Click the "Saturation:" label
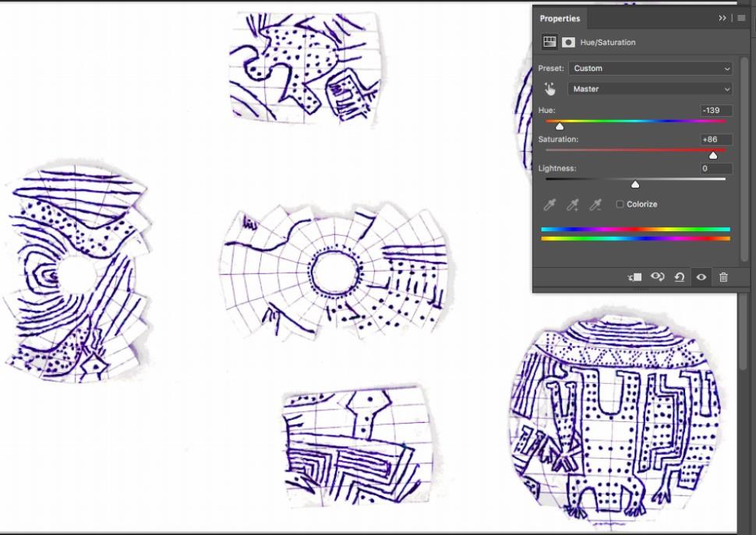The image size is (756, 535). pos(558,139)
